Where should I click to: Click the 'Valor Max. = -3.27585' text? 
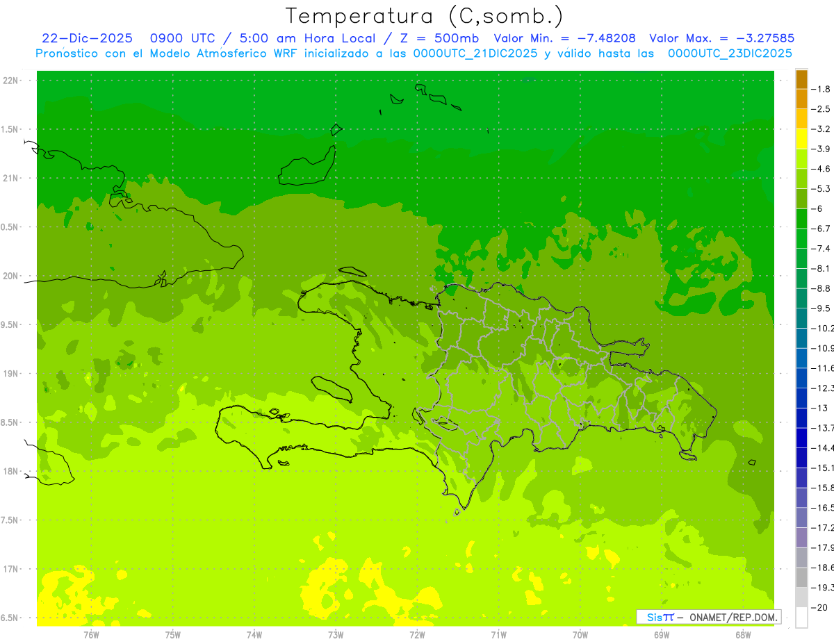click(x=721, y=38)
